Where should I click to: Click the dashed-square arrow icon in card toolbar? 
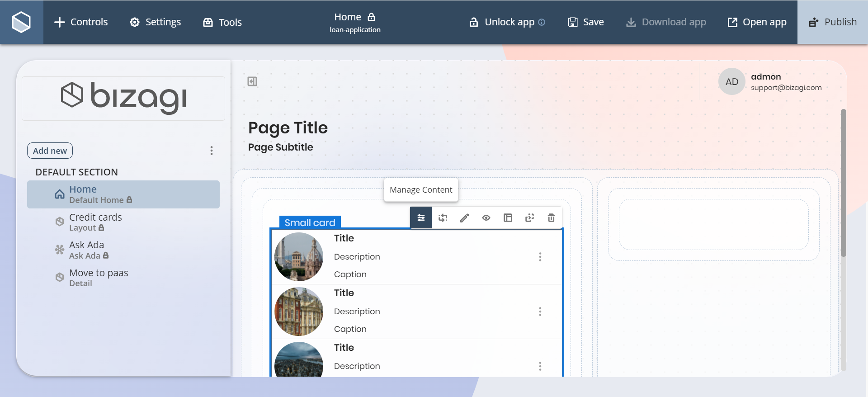tap(529, 218)
